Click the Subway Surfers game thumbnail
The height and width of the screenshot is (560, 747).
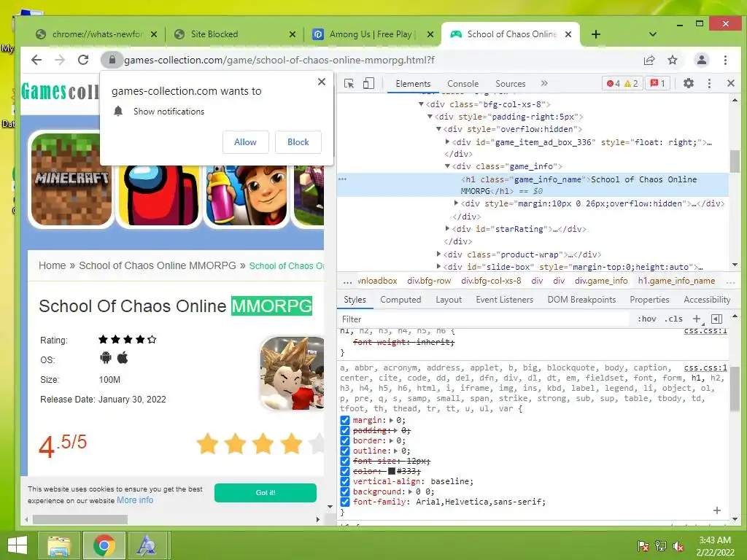(247, 195)
